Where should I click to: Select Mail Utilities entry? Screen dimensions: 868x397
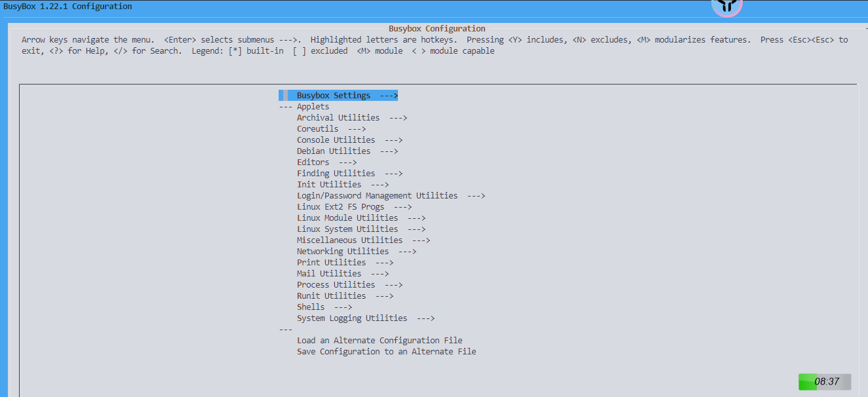pyautogui.click(x=343, y=274)
